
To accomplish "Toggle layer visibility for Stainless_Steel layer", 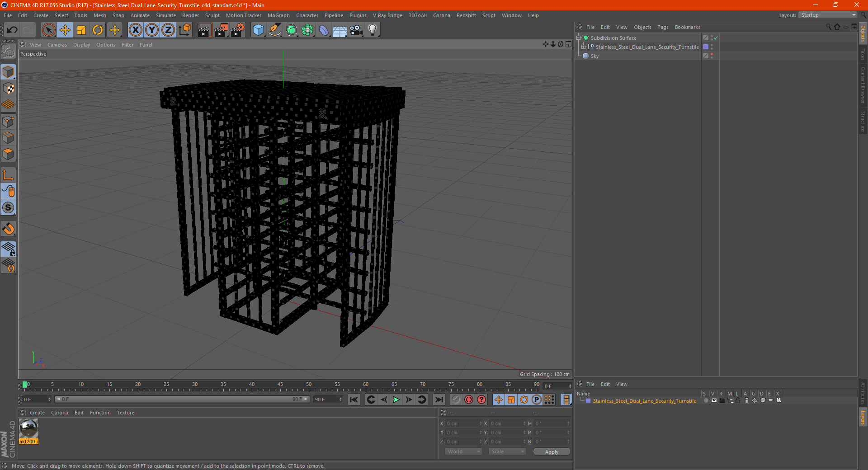I will [714, 400].
